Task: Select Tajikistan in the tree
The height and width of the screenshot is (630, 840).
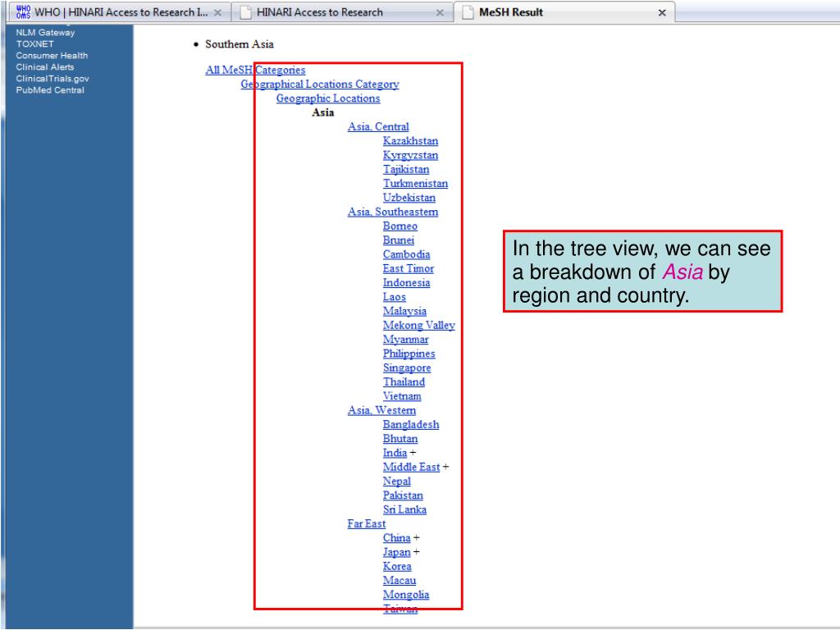Action: coord(406,169)
